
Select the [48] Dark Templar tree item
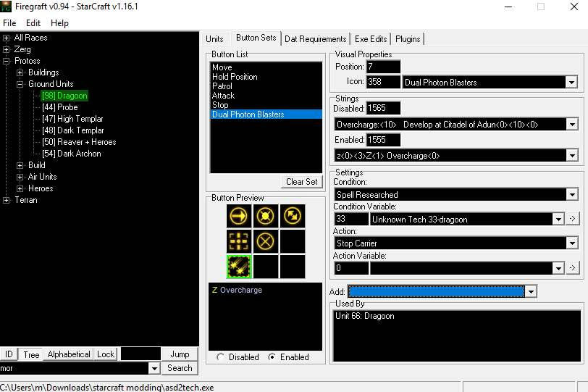click(72, 130)
